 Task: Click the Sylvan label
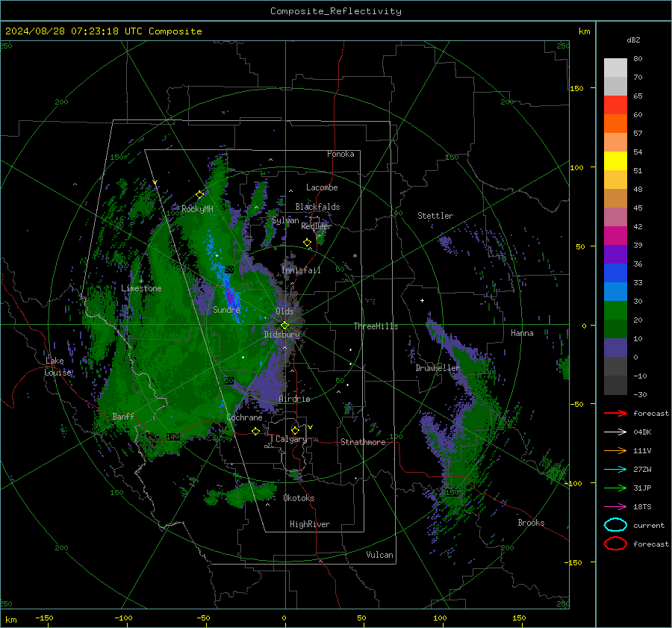tap(285, 220)
